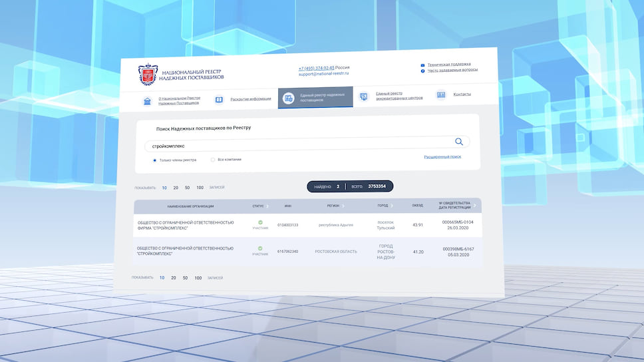Sort table by Город column arrow
The image size is (644, 362).
click(x=393, y=206)
